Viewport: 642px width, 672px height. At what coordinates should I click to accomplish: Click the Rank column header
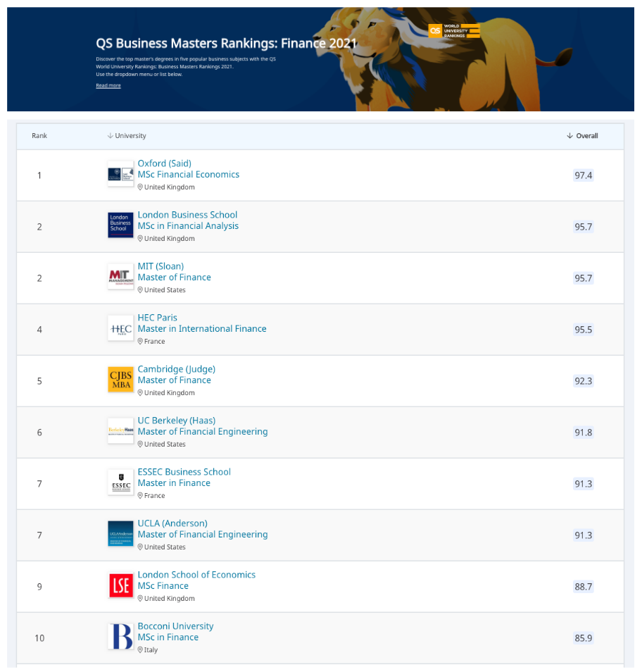pos(39,136)
